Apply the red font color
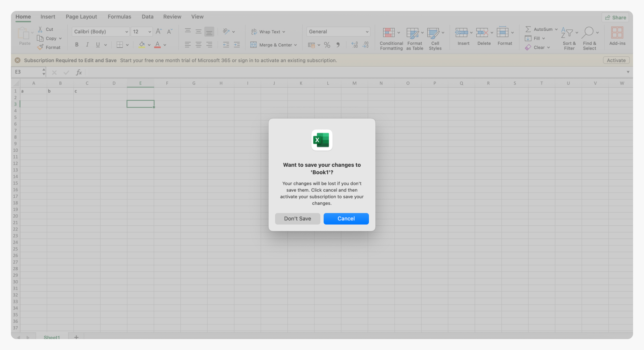644x350 pixels. click(157, 45)
